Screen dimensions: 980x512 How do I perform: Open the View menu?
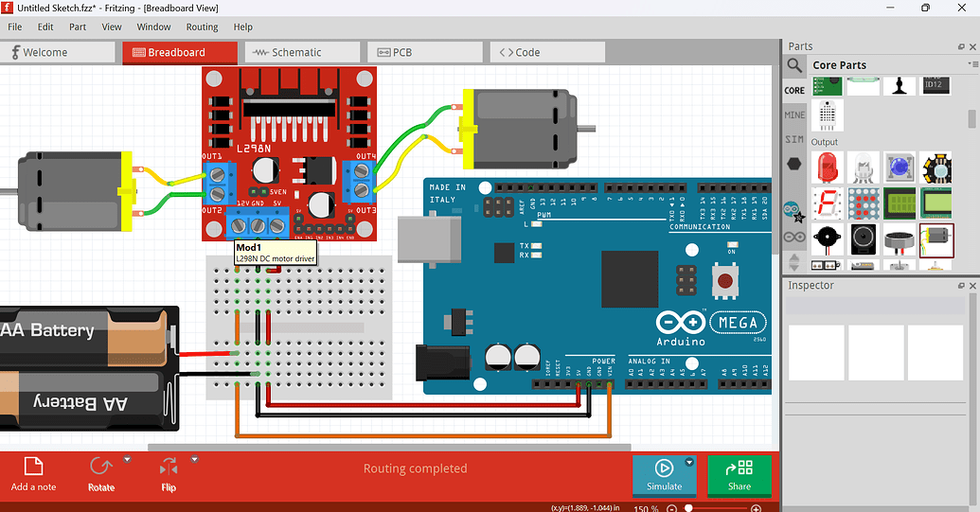111,26
